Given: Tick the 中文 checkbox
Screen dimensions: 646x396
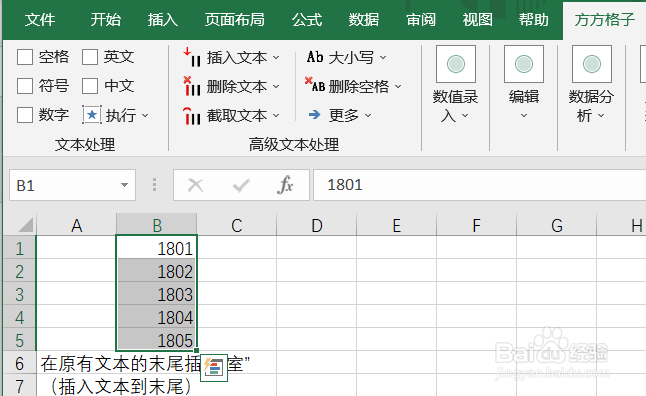Looking at the screenshot, I should pos(90,86).
